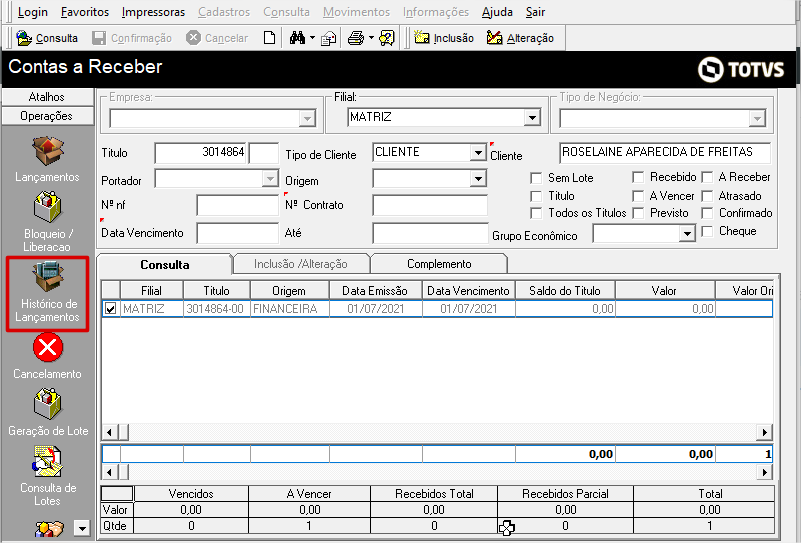The image size is (801, 543).
Task: Click the Nº Contrato input field
Action: tap(430, 205)
